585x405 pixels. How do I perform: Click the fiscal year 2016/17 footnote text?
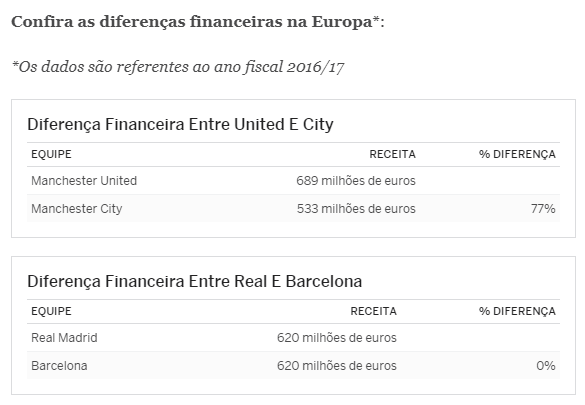[178, 67]
